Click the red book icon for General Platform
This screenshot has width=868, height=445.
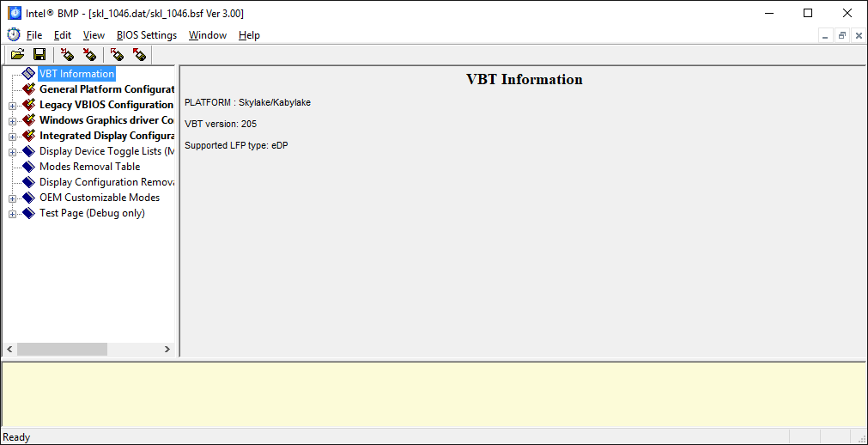(x=29, y=89)
